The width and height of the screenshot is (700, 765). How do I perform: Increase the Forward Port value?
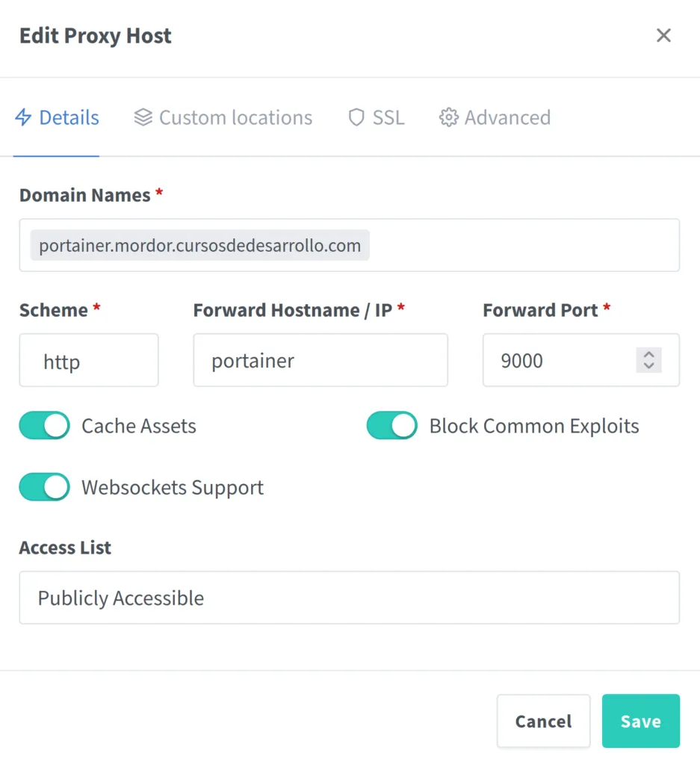(x=648, y=355)
